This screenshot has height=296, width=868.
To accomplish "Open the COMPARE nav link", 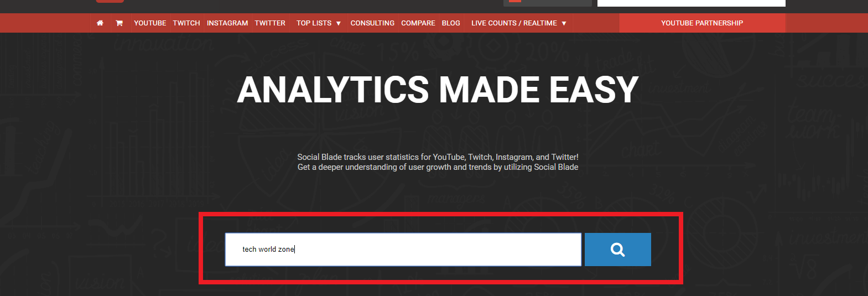I will click(x=418, y=23).
